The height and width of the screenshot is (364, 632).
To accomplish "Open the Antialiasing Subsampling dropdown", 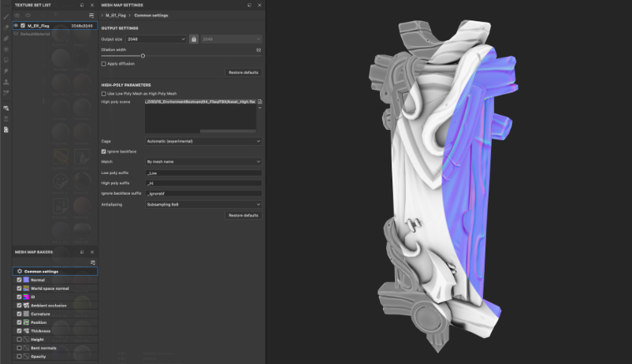I will tap(203, 204).
